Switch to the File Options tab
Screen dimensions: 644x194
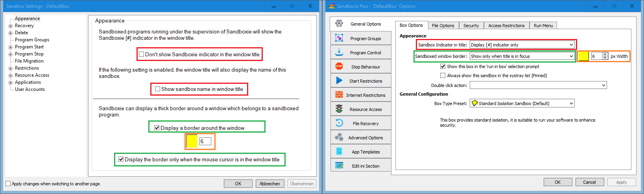pos(443,26)
